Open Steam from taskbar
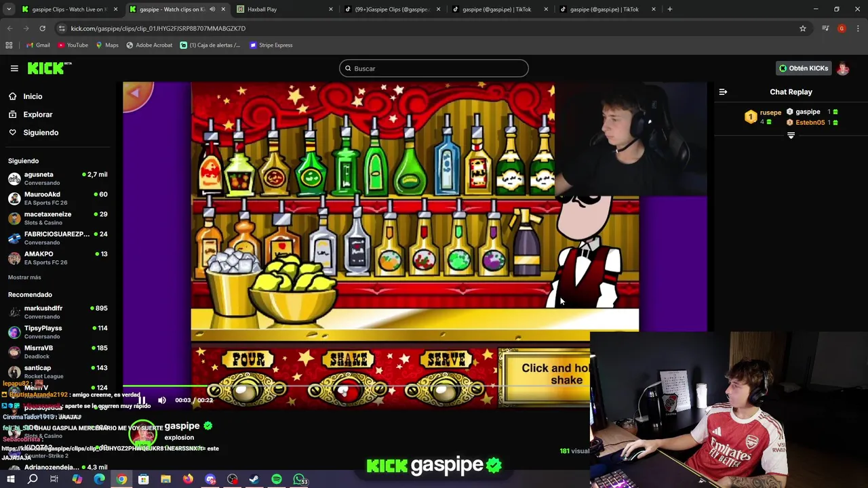 (254, 479)
